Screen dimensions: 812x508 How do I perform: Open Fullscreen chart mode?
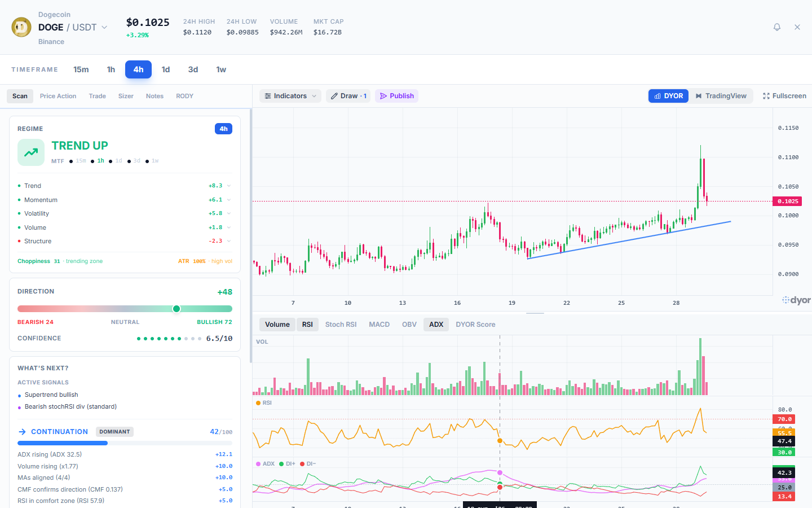[x=784, y=96]
